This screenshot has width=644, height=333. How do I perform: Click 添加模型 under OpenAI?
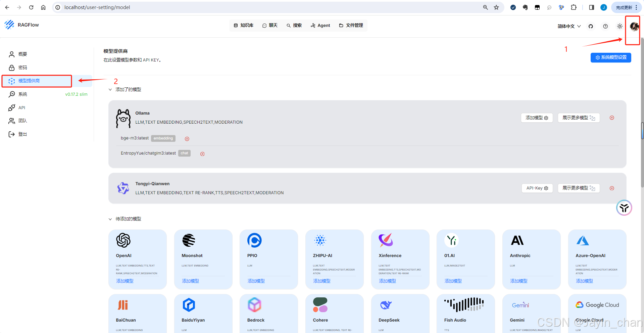[x=125, y=281]
